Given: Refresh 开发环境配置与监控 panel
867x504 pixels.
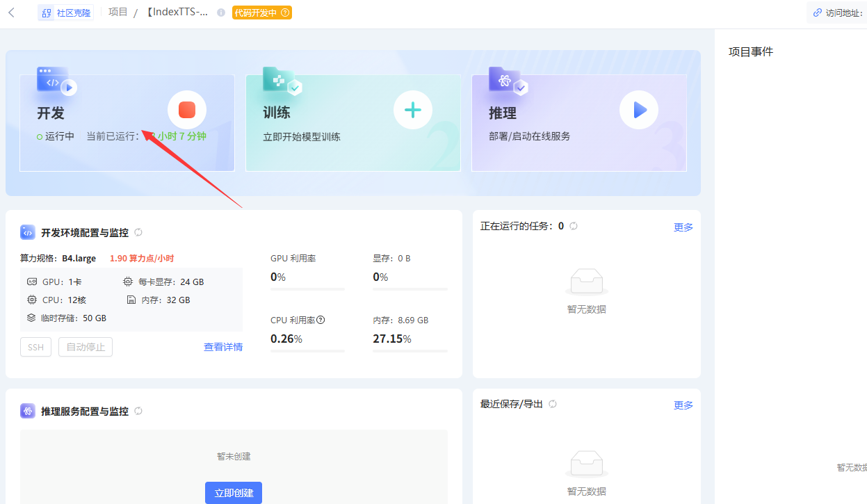Looking at the screenshot, I should coord(138,232).
